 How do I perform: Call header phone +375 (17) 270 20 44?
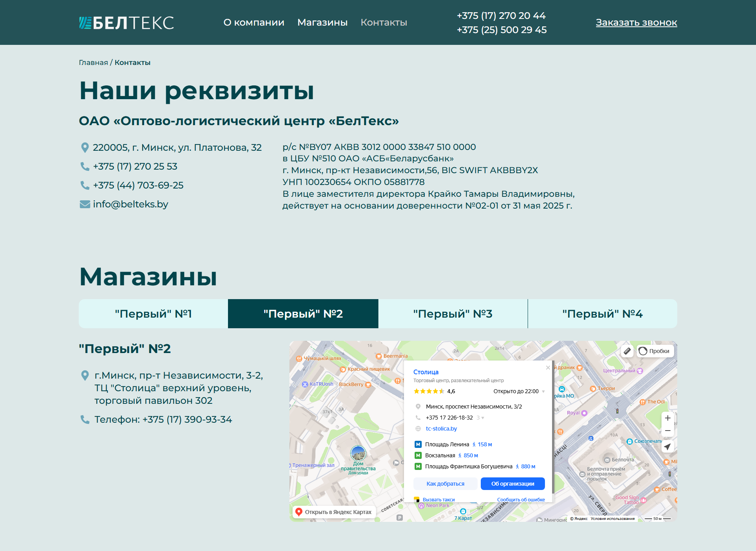pos(501,16)
